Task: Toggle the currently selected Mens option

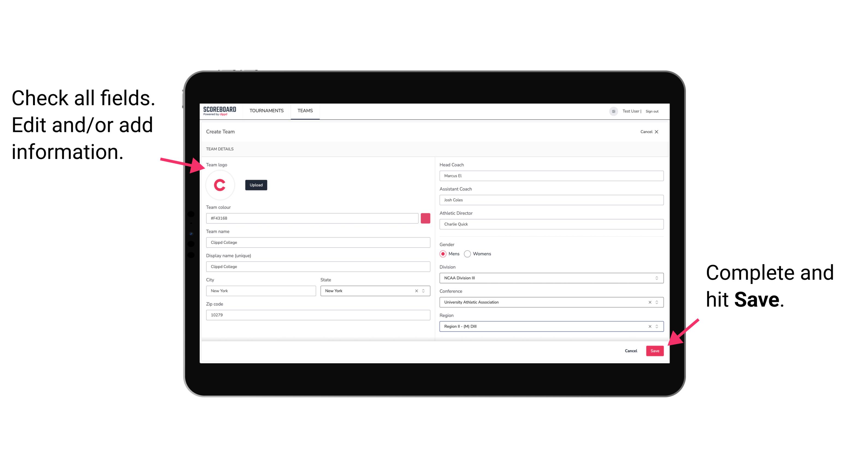Action: [443, 254]
